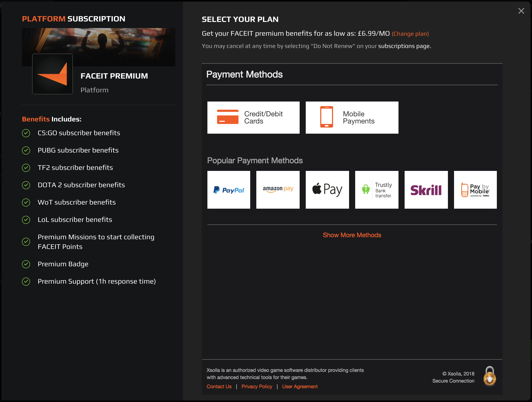Select Apple Pay payment method
This screenshot has width=532, height=402.
tap(327, 190)
